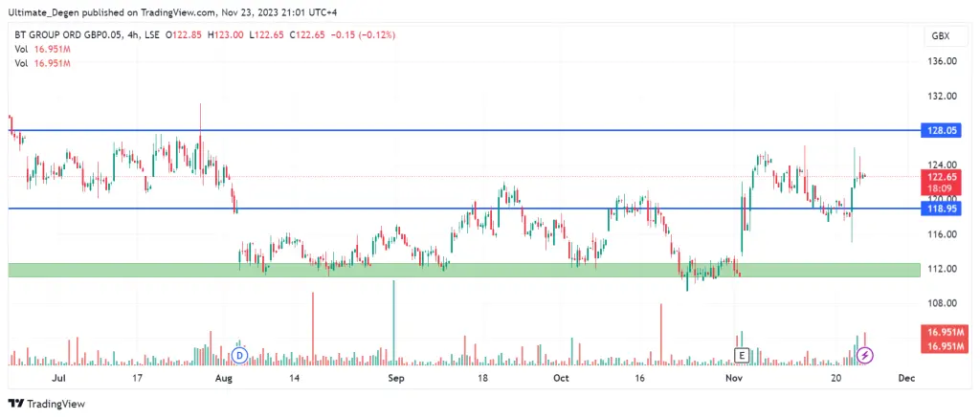Click the 20 date label in November
Screen dimensions: 980x418
click(836, 379)
